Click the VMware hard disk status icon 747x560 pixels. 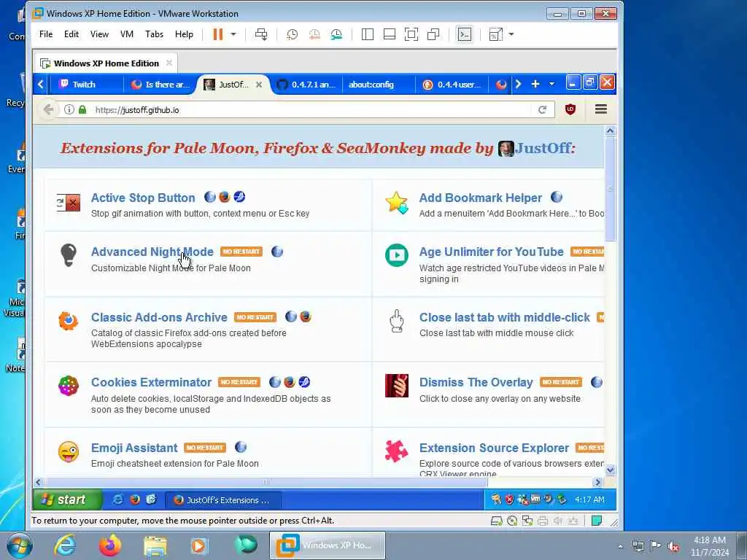point(496,521)
